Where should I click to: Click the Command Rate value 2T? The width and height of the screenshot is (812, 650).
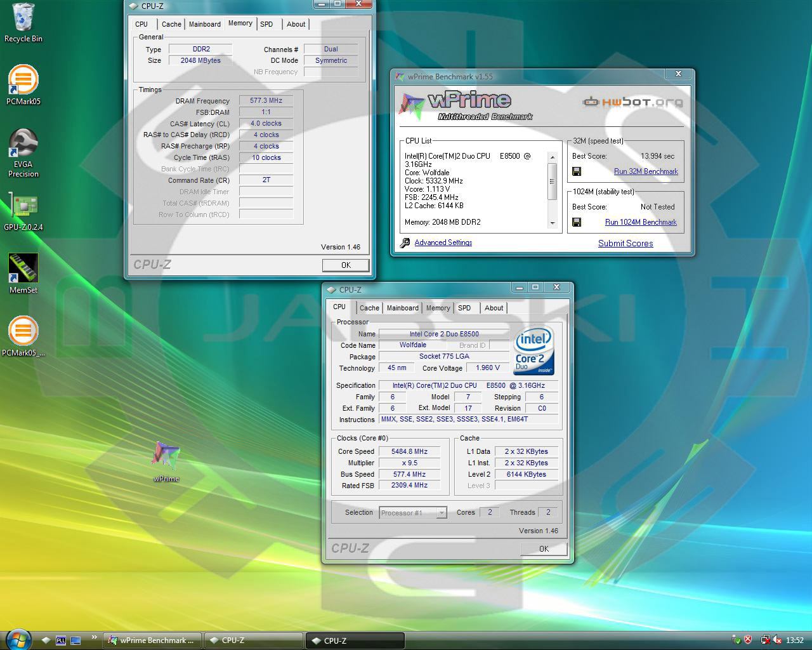coord(266,180)
